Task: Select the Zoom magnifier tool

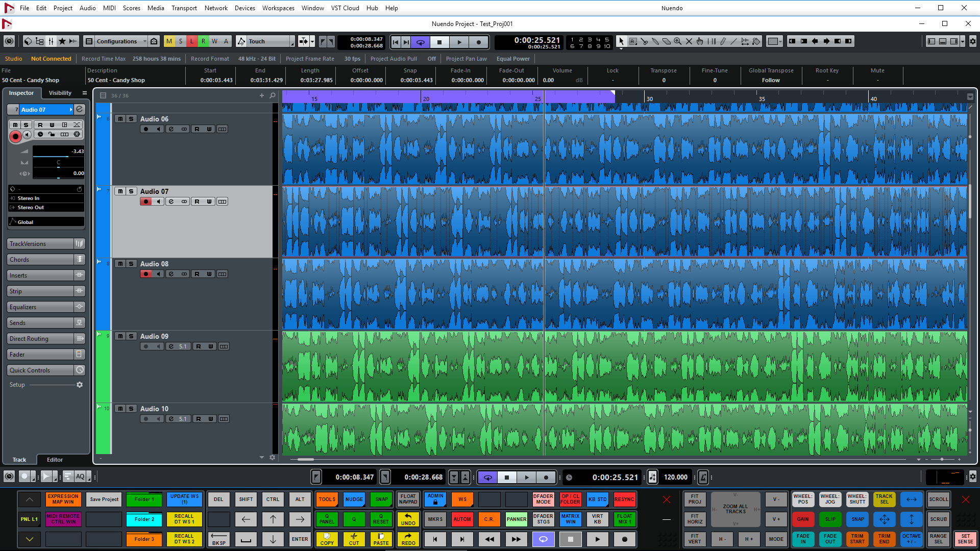Action: 678,41
